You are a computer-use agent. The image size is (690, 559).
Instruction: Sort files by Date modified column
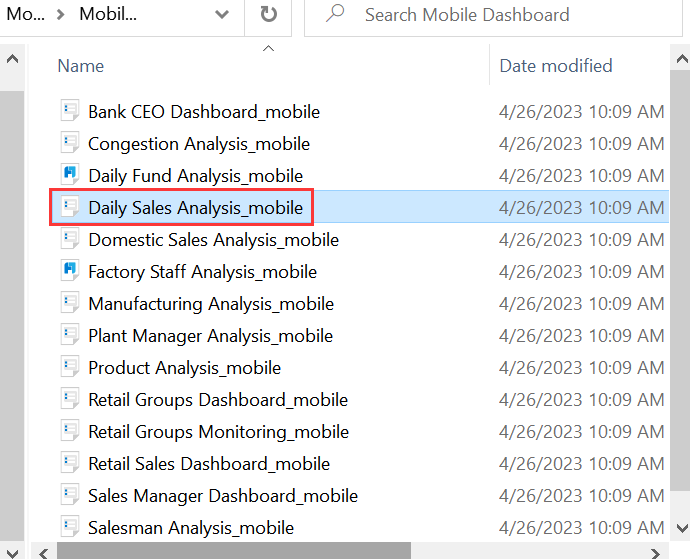point(556,66)
